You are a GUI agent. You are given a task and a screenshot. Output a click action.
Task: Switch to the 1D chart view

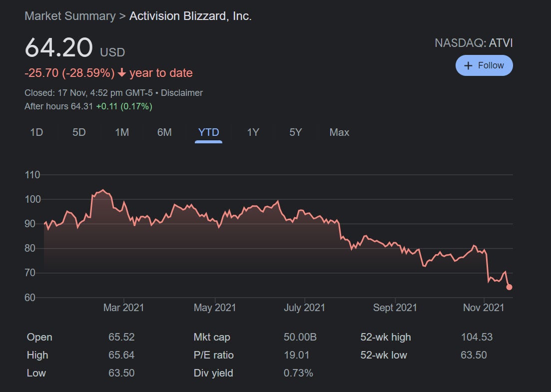pos(36,132)
